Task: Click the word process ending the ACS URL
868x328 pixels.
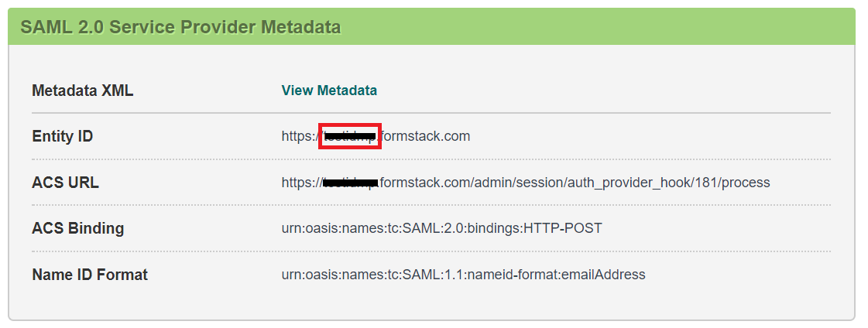Action: [x=746, y=183]
